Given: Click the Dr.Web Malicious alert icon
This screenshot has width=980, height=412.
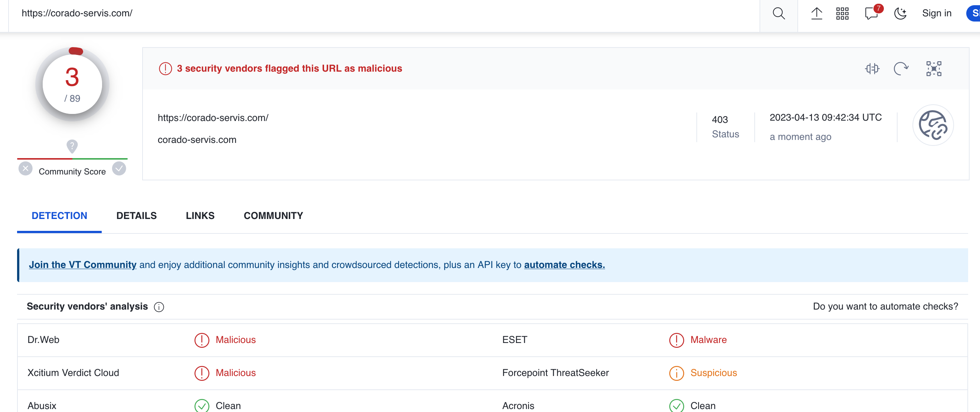Looking at the screenshot, I should tap(202, 340).
